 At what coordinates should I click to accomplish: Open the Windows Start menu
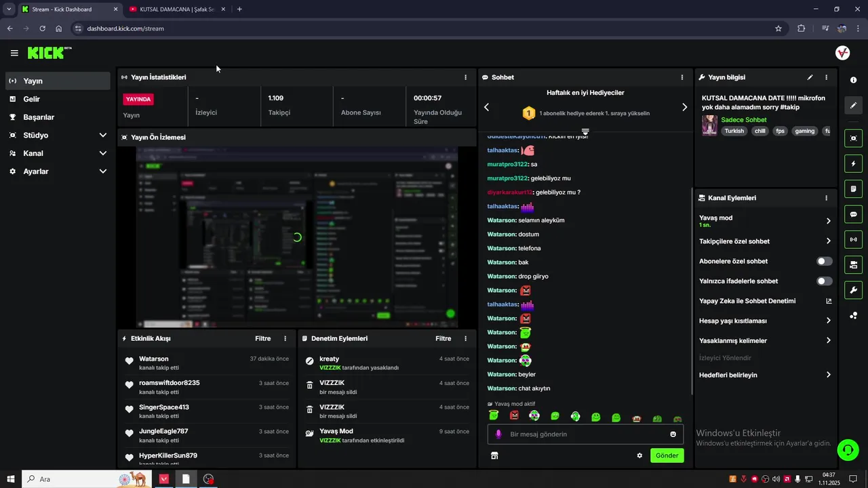pyautogui.click(x=11, y=479)
